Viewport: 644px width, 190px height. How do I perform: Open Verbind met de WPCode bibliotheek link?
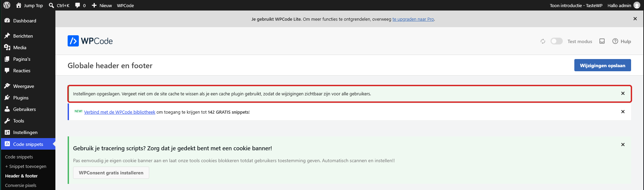[120, 112]
